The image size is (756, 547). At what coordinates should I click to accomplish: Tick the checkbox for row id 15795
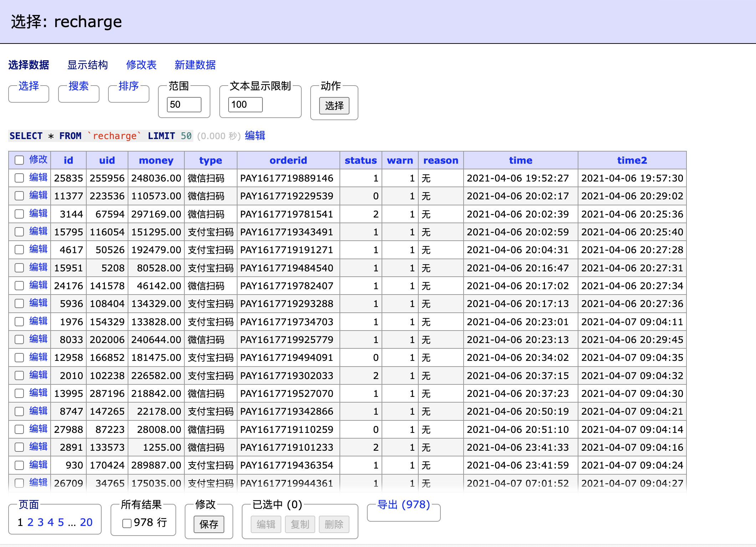click(19, 232)
